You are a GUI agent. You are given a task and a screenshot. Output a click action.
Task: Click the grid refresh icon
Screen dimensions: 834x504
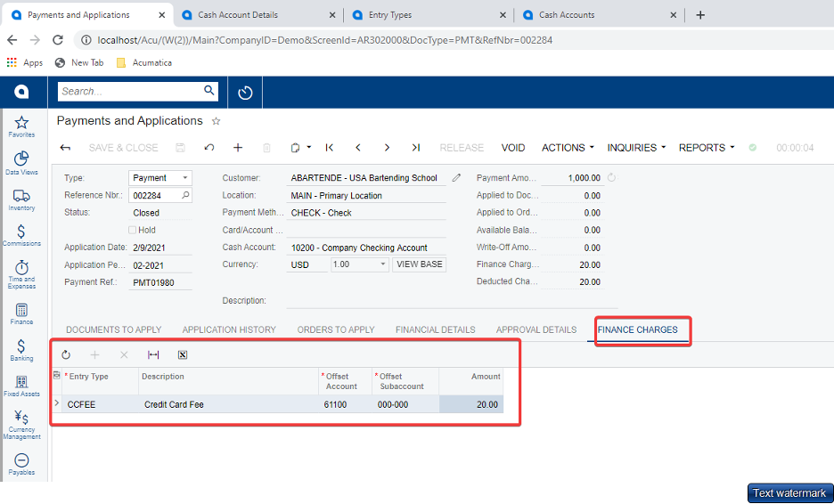tap(66, 354)
